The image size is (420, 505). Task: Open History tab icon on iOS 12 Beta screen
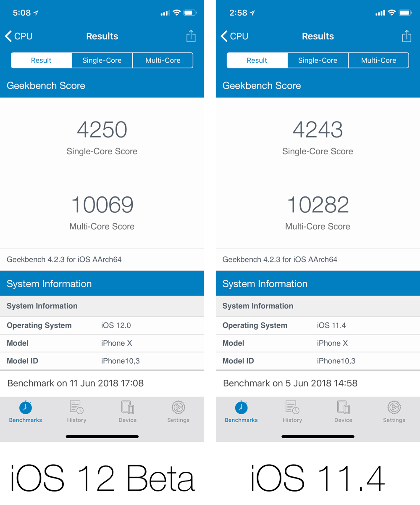[x=76, y=407]
